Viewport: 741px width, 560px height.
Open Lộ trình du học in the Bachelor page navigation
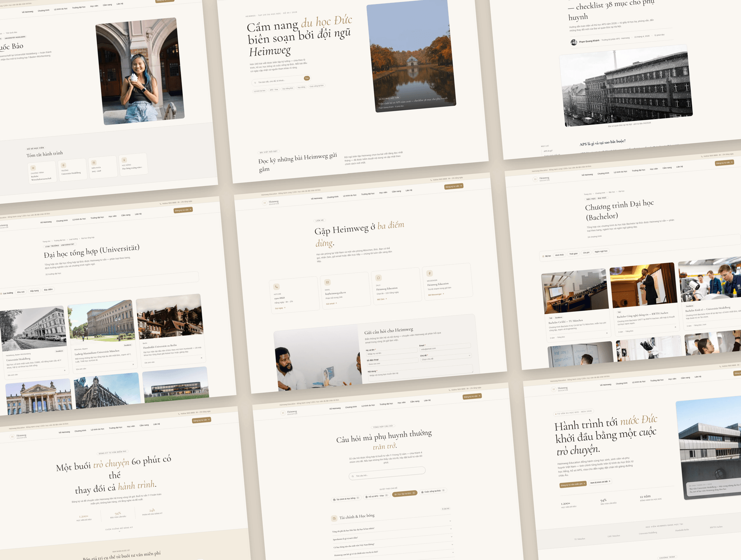pos(620,172)
